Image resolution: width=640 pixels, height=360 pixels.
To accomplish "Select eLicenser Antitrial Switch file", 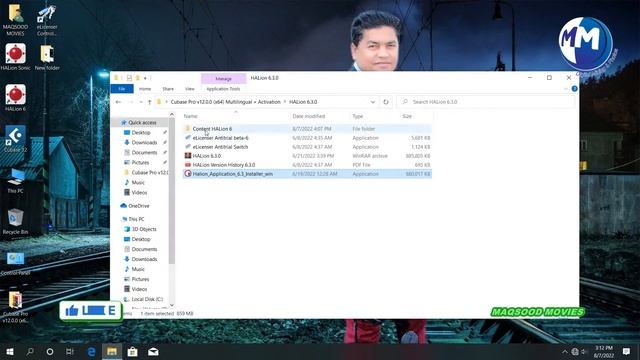I will click(x=307, y=147).
